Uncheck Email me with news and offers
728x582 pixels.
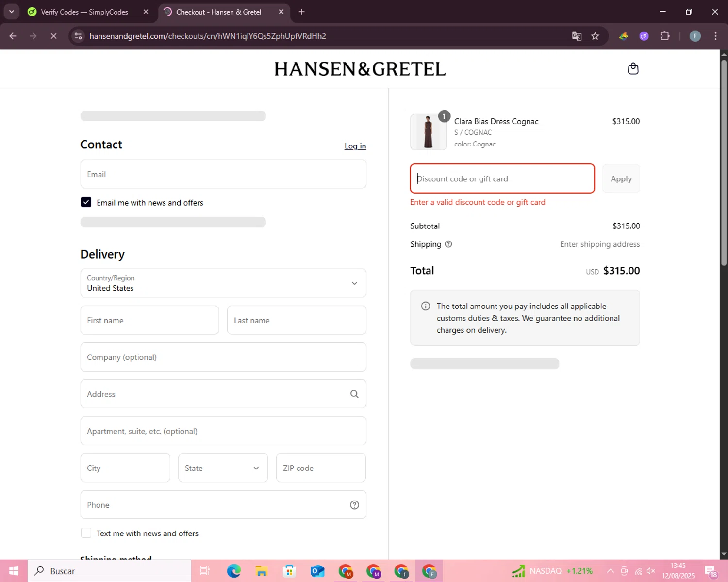tap(86, 202)
